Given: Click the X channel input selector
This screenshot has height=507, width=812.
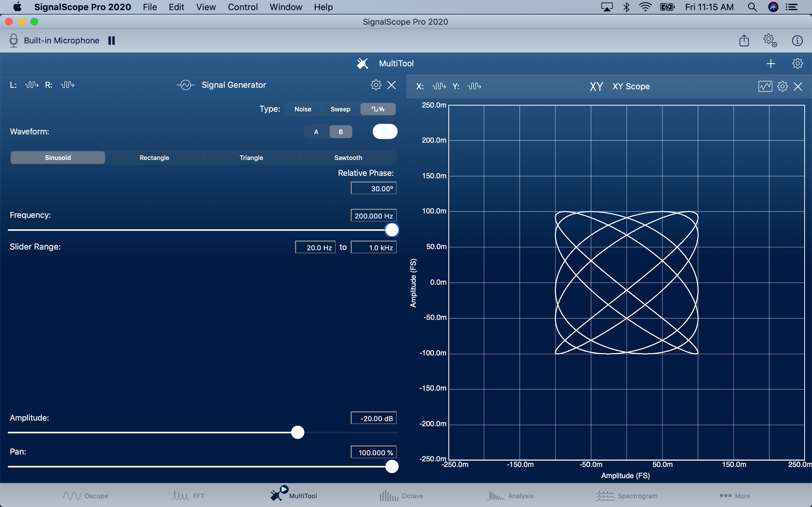Looking at the screenshot, I should coord(439,87).
